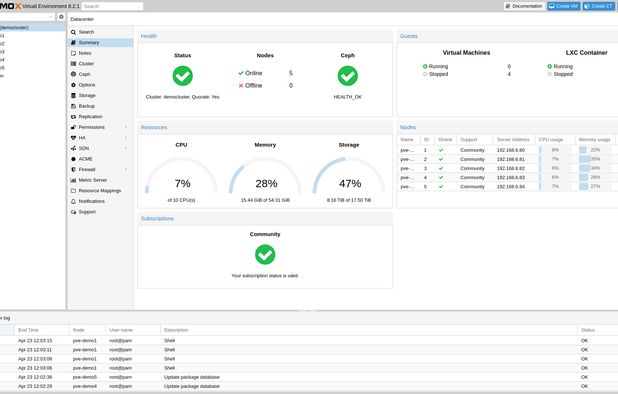Click the Notifications bell icon

pyautogui.click(x=73, y=201)
